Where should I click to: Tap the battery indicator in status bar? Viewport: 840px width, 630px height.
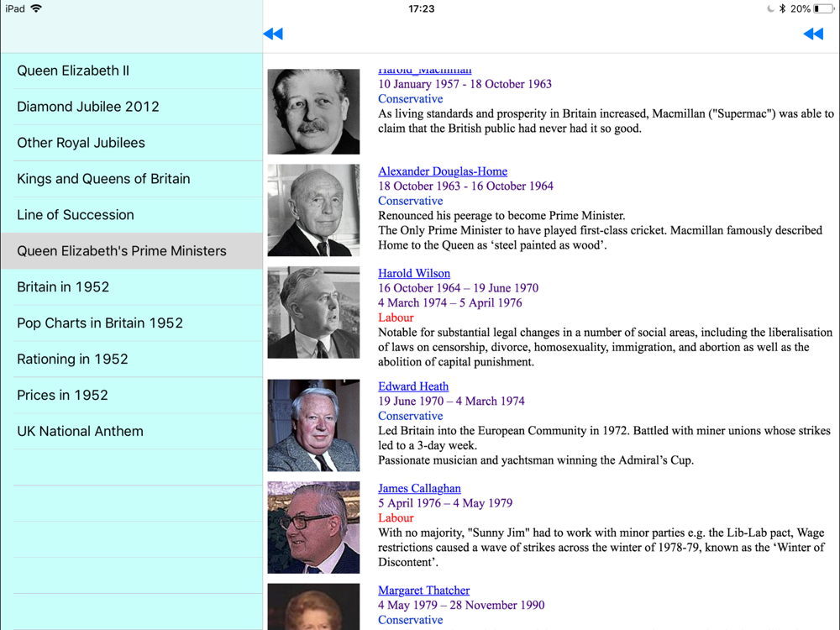pos(823,8)
